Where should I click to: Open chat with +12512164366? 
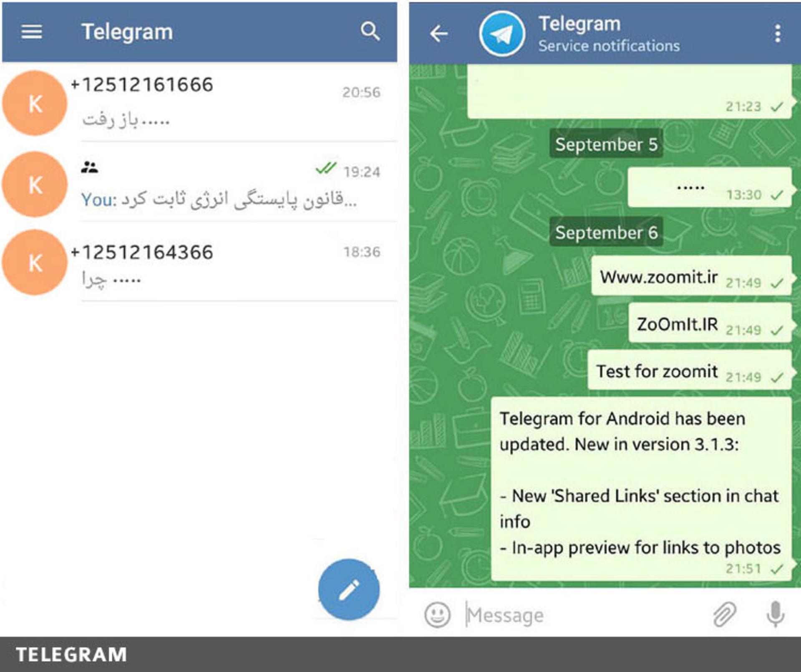tap(199, 263)
